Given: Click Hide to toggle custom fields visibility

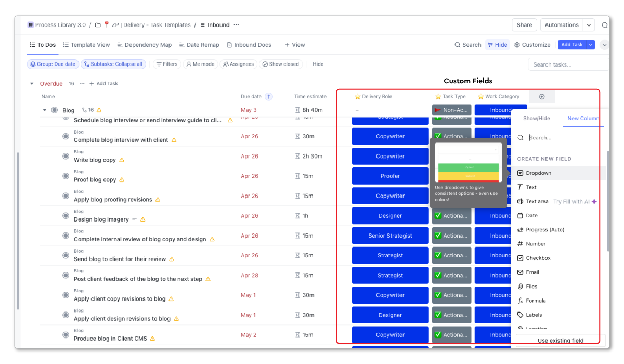Looking at the screenshot, I should (498, 45).
